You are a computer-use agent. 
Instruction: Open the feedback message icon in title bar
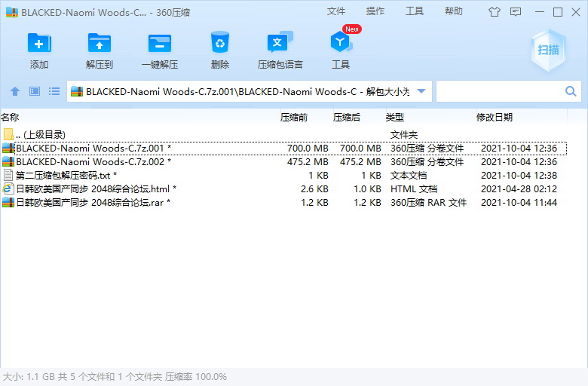pyautogui.click(x=516, y=12)
